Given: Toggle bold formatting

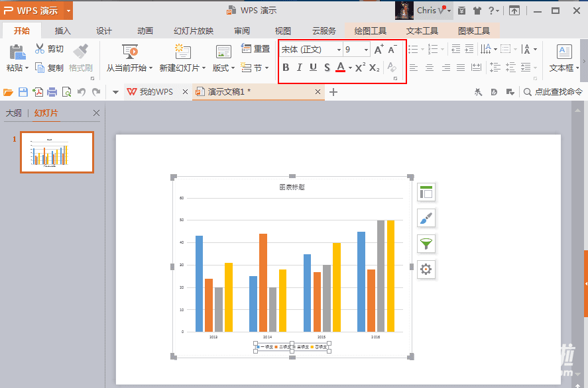Looking at the screenshot, I should [x=286, y=67].
